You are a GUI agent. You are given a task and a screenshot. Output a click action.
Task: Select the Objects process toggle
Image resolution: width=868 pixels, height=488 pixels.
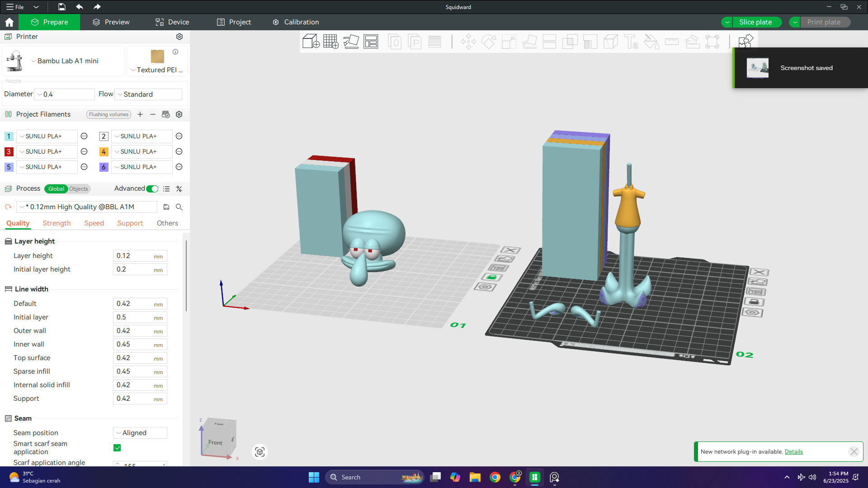tap(79, 189)
